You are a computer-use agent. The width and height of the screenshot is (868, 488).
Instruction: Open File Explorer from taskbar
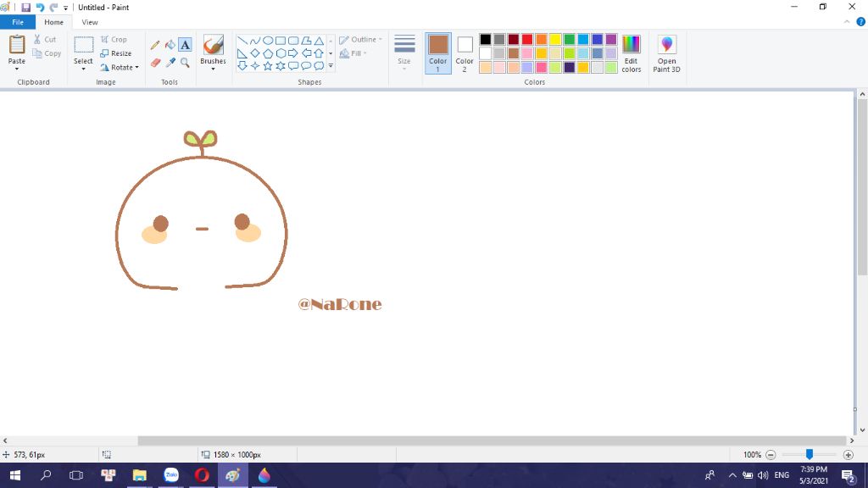coord(140,475)
